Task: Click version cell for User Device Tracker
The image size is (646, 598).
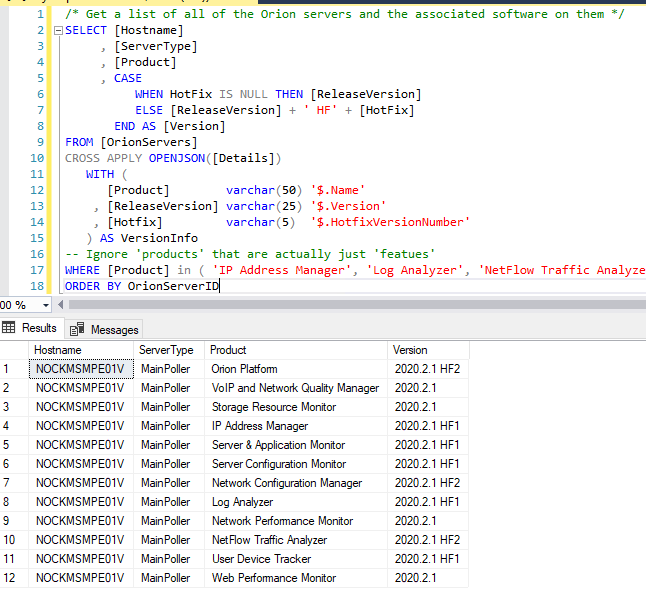Action: pos(428,559)
